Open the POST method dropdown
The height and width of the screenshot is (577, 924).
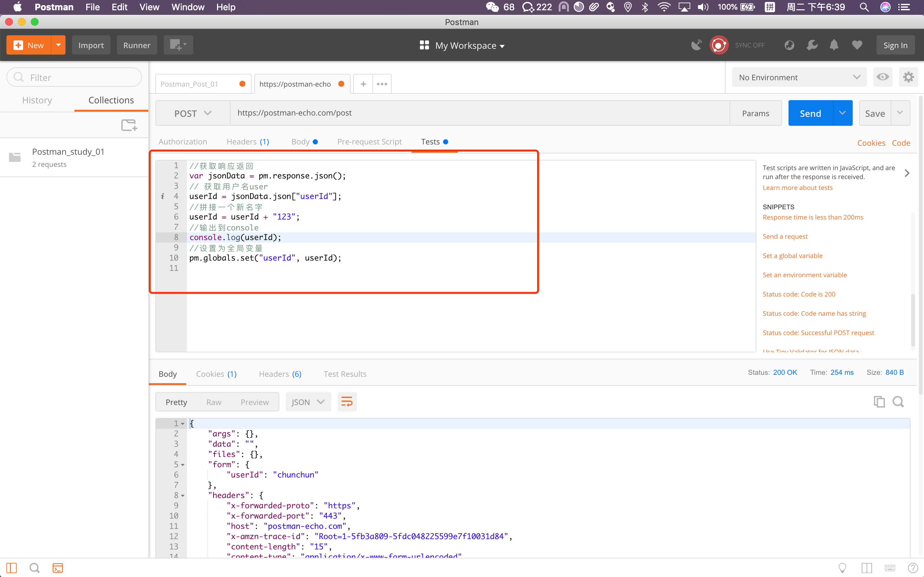(x=193, y=113)
